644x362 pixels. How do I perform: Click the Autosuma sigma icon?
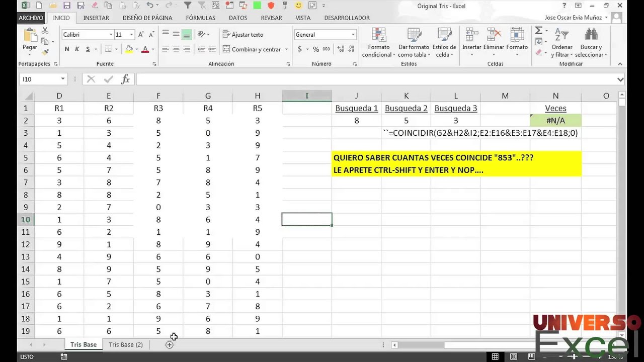tap(538, 31)
